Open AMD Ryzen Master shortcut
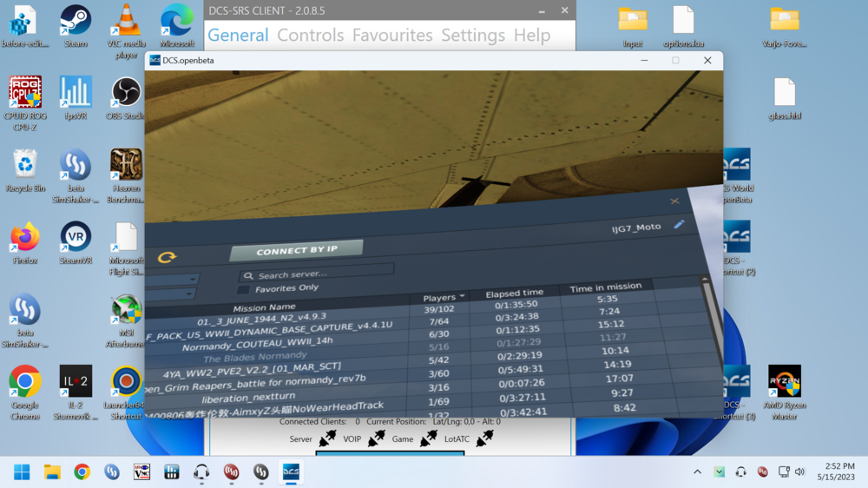Image resolution: width=868 pixels, height=488 pixels. (x=785, y=392)
